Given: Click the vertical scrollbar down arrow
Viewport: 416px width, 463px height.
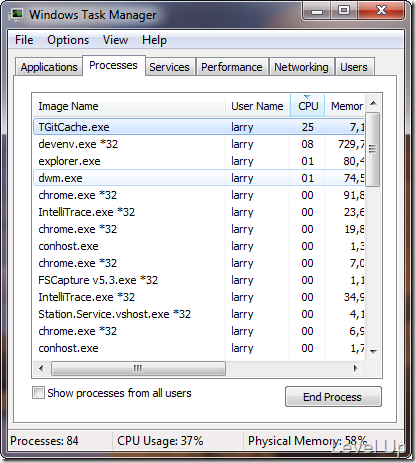Looking at the screenshot, I should pos(373,351).
